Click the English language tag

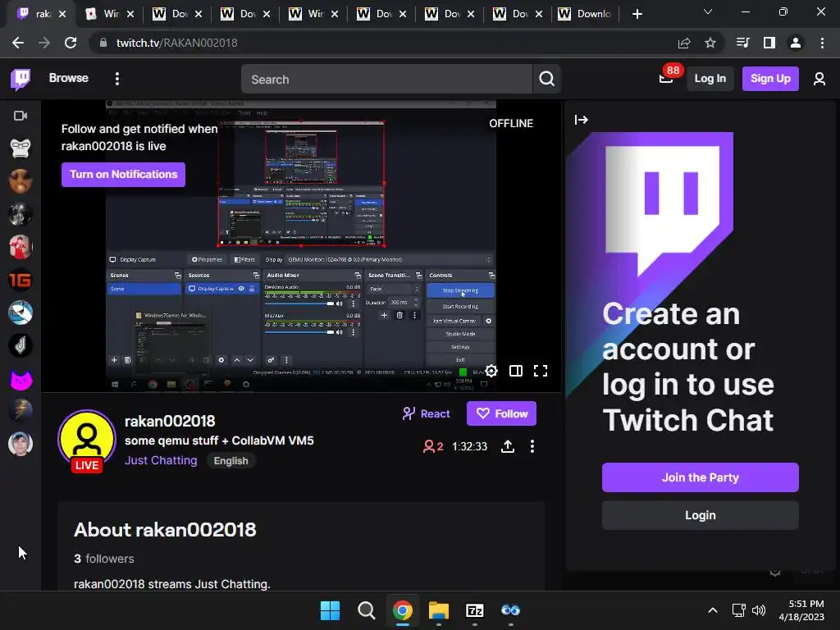pos(231,461)
